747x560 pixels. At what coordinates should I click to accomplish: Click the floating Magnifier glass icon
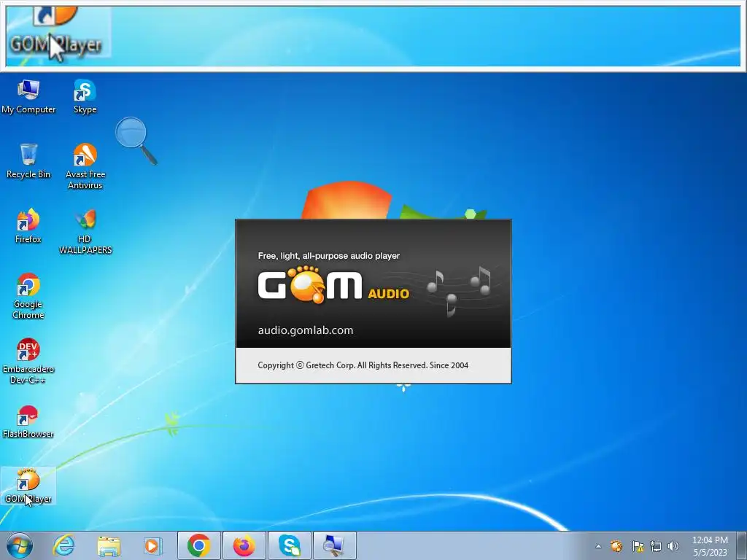click(136, 141)
